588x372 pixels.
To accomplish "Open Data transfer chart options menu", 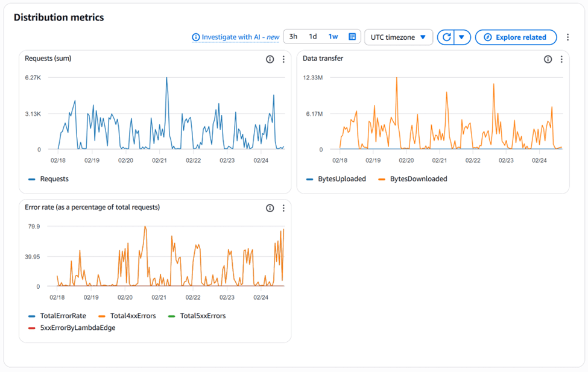I will pos(561,59).
